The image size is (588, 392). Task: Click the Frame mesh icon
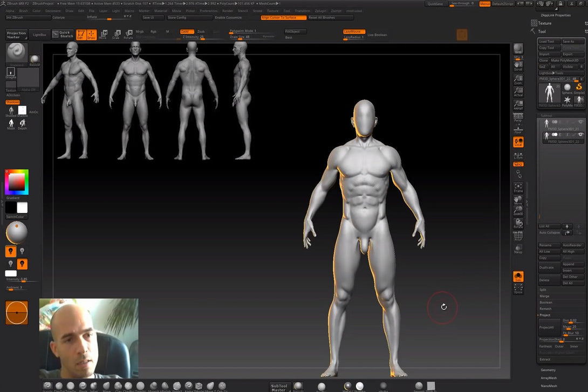[518, 188]
